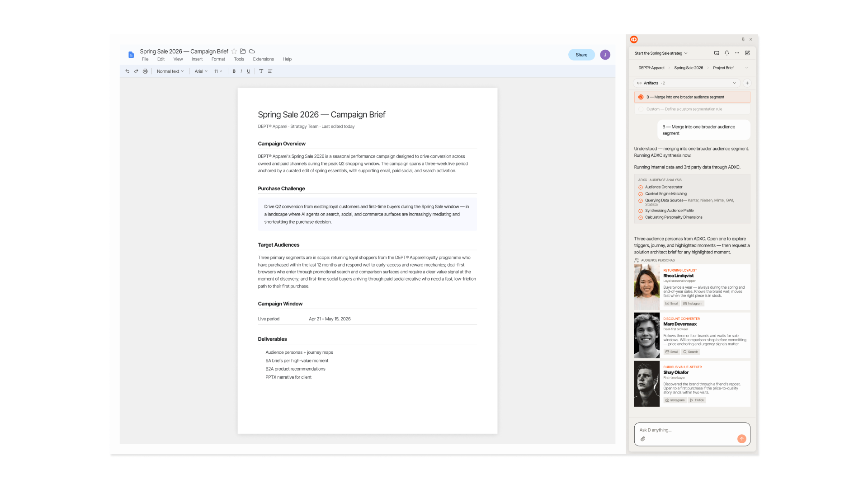This screenshot has height=488, width=868.
Task: Toggle bold formatting
Action: (234, 71)
